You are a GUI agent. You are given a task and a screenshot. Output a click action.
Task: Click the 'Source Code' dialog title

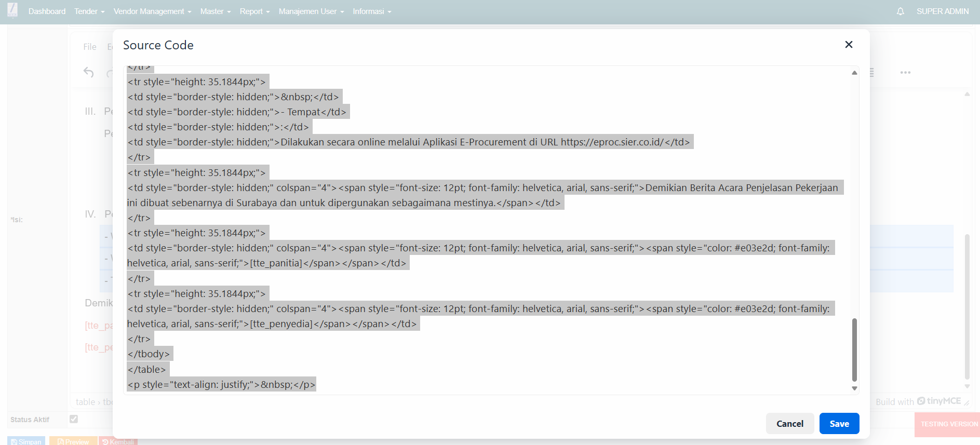click(x=158, y=45)
